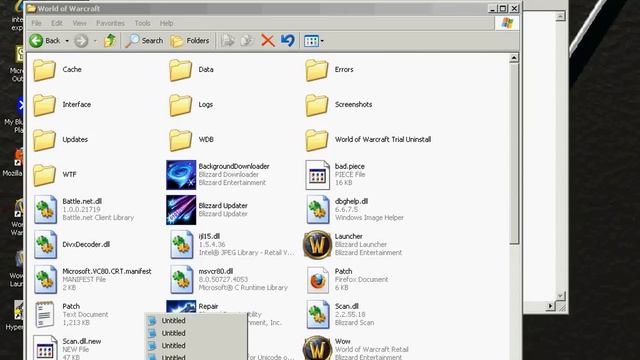The image size is (640, 360).
Task: Open the Cache folder
Action: (x=58, y=70)
